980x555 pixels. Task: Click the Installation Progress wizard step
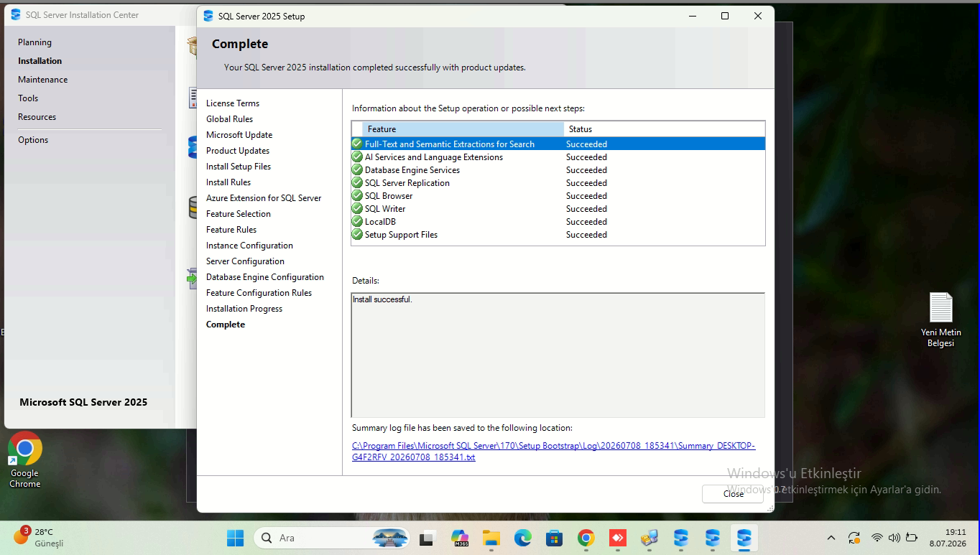[x=244, y=309]
